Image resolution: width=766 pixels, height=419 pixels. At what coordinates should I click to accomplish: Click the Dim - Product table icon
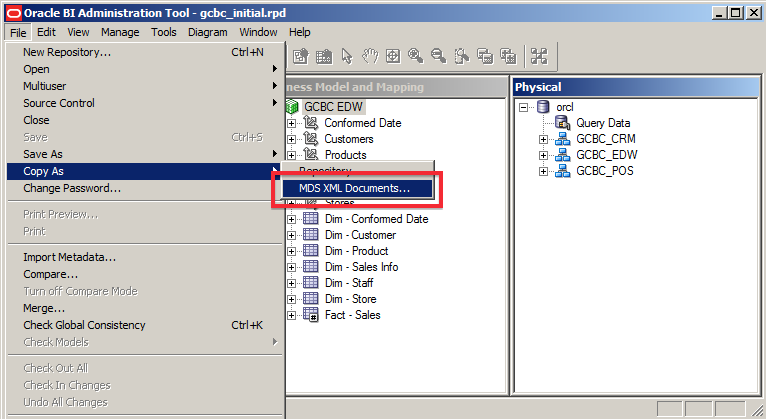pos(311,251)
